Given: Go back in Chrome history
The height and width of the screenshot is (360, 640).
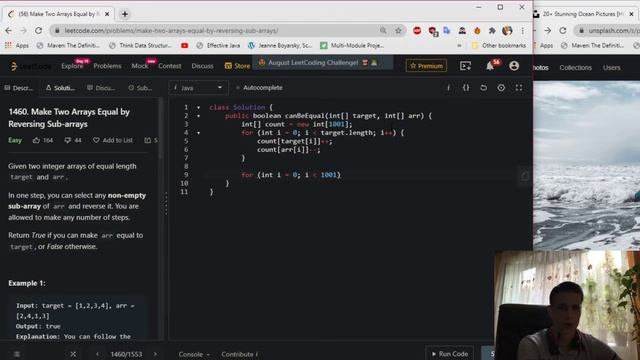Looking at the screenshot, I should coord(9,31).
